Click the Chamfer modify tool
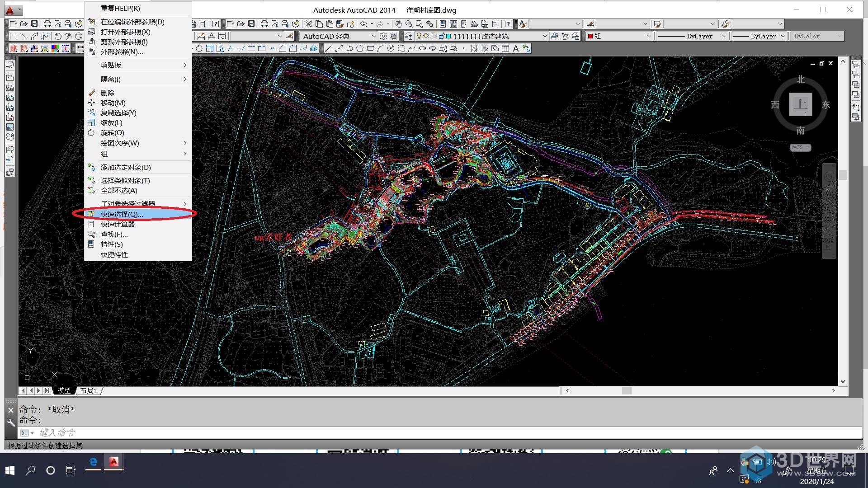 tap(283, 48)
